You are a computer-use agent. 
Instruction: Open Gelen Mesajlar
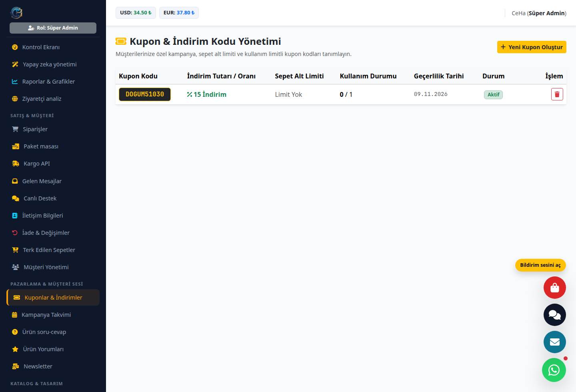tap(53, 181)
